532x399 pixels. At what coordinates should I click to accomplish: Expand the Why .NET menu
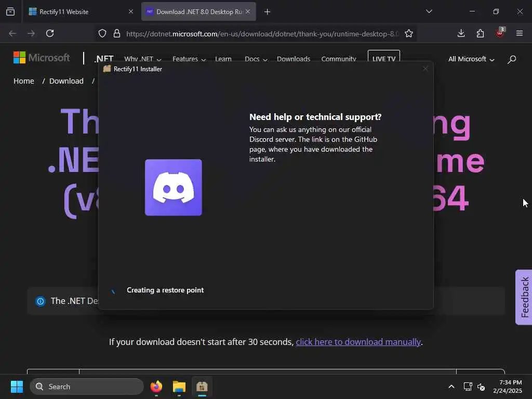coord(142,59)
